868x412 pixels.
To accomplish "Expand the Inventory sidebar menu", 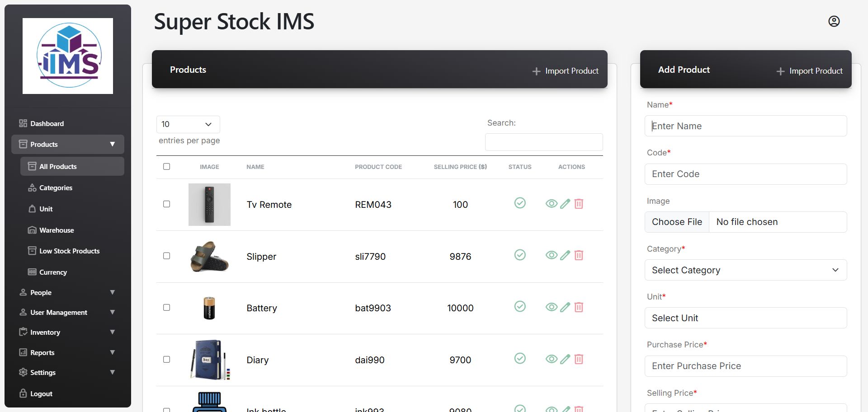I will (x=68, y=332).
